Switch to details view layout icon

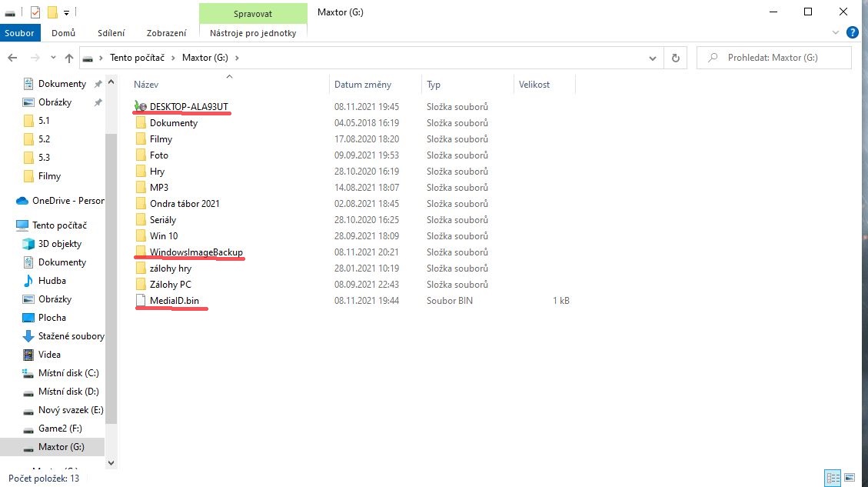833,478
